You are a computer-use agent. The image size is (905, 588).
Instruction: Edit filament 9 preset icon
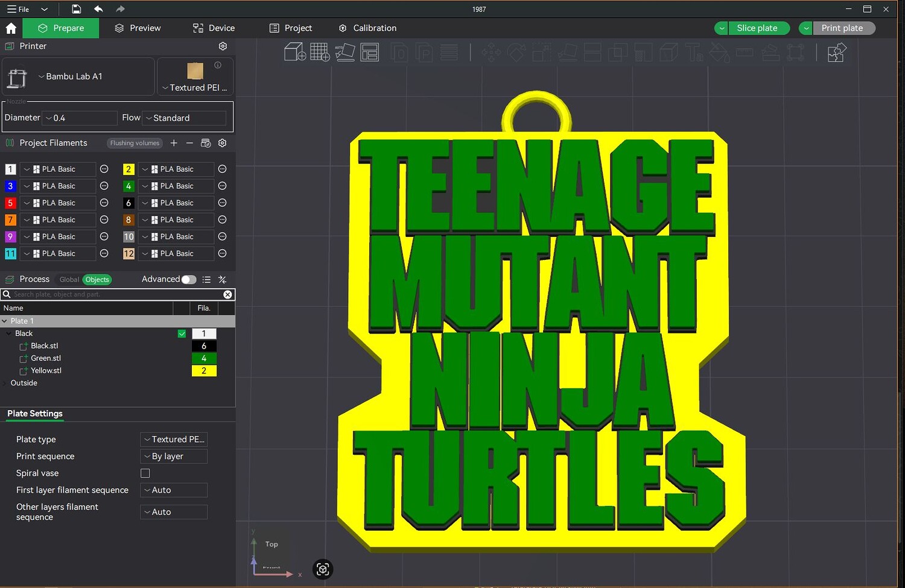104,237
